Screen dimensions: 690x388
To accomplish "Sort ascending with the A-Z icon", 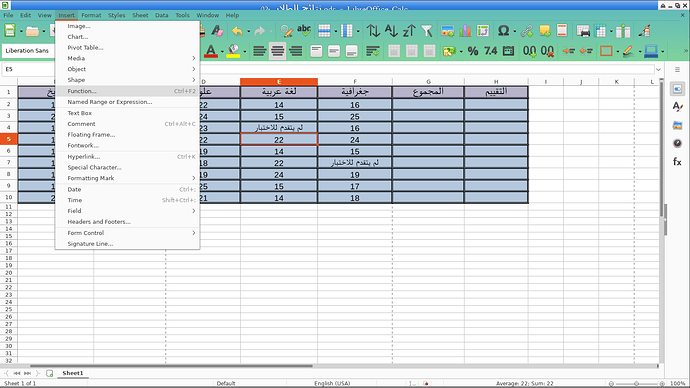I will [x=391, y=31].
